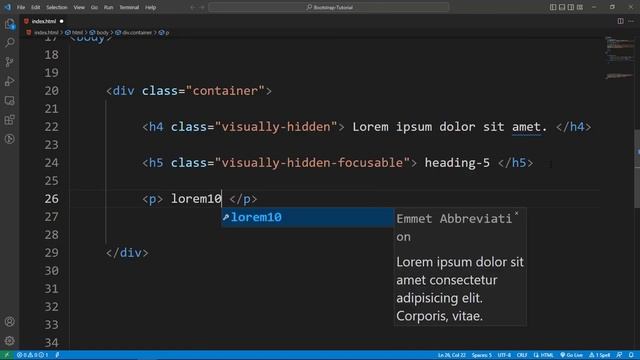This screenshot has height=360, width=640.
Task: Click the closing </p> tag on line 26
Action: pos(243,199)
